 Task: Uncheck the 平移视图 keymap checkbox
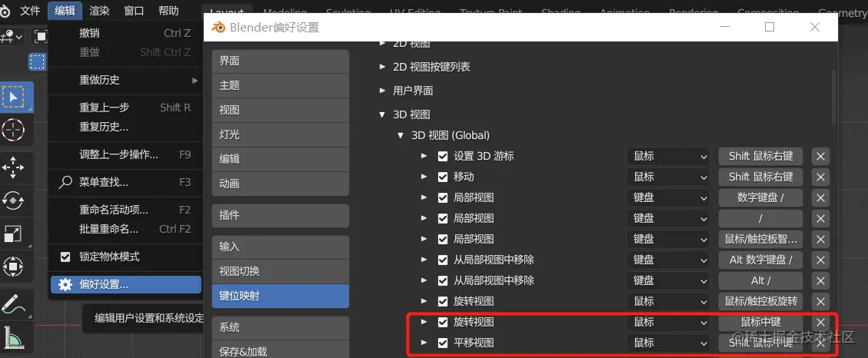point(442,343)
